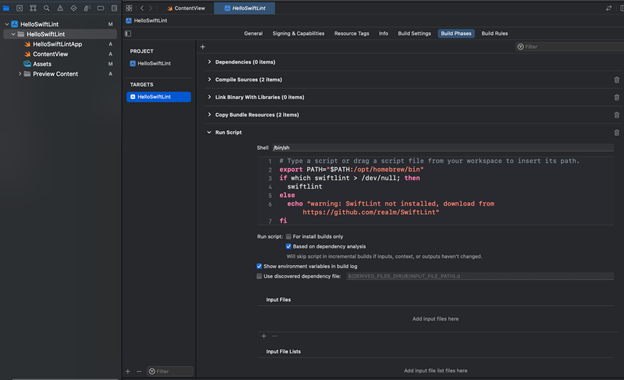Viewport: 624px width, 380px height.
Task: Go forward in editor history
Action: (x=150, y=8)
